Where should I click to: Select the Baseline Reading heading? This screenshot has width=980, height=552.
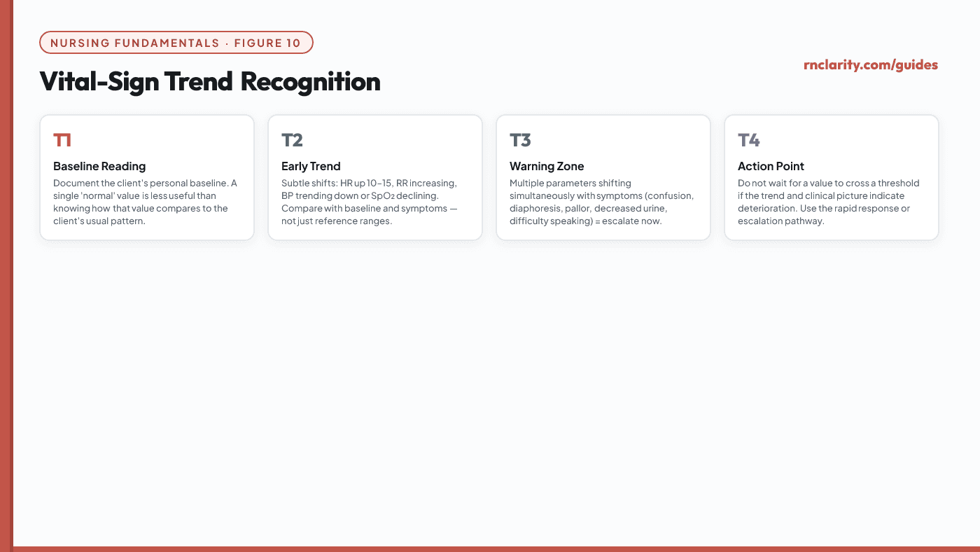[99, 166]
